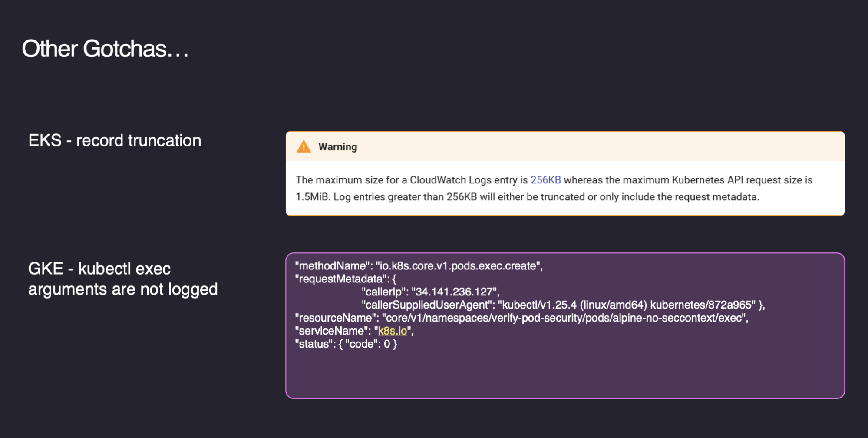
Task: Select the "requestMetadata" line
Action: pos(345,279)
